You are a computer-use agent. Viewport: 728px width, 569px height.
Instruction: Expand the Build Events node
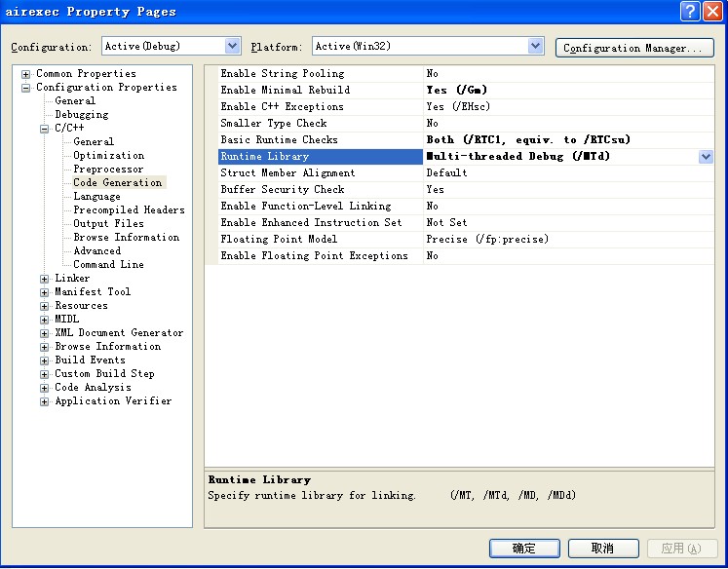(x=45, y=360)
